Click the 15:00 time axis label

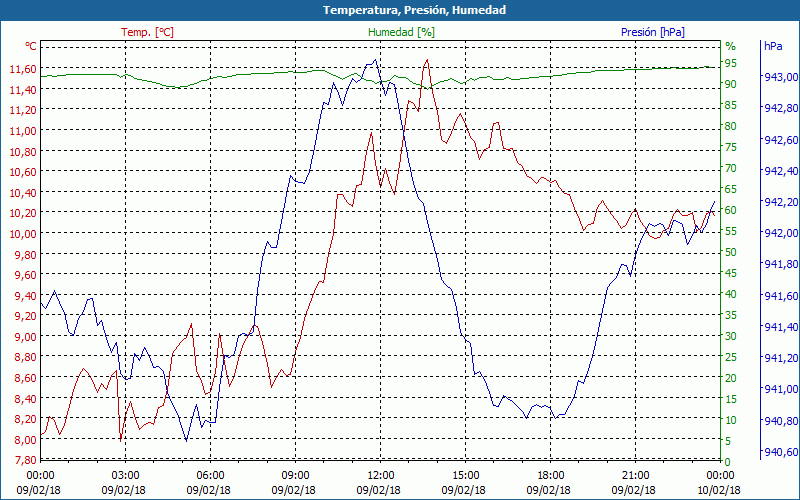(465, 476)
